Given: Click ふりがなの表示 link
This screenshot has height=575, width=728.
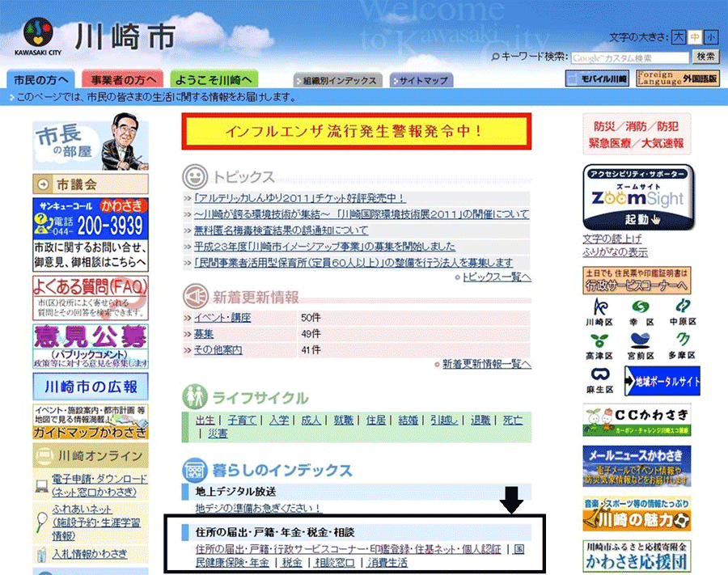Looking at the screenshot, I should point(616,252).
